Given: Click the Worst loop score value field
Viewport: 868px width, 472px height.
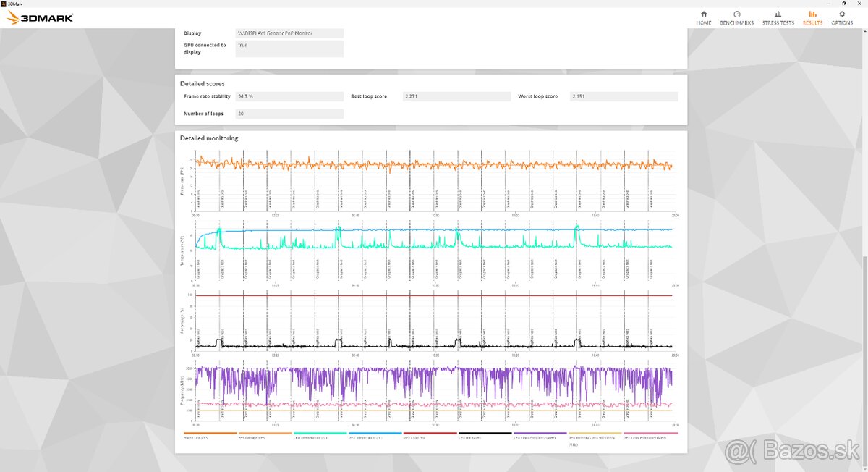Looking at the screenshot, I should pos(624,96).
